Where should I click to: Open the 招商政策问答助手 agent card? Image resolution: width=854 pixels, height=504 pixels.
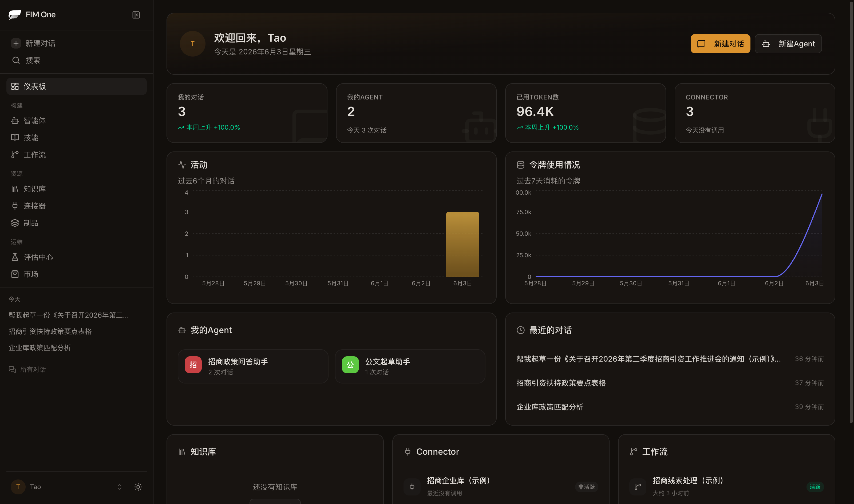pos(253,366)
